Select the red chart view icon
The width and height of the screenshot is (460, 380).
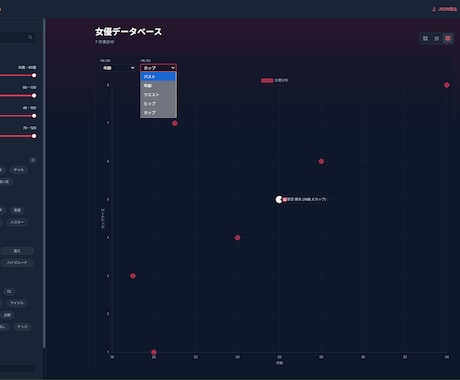[448, 39]
